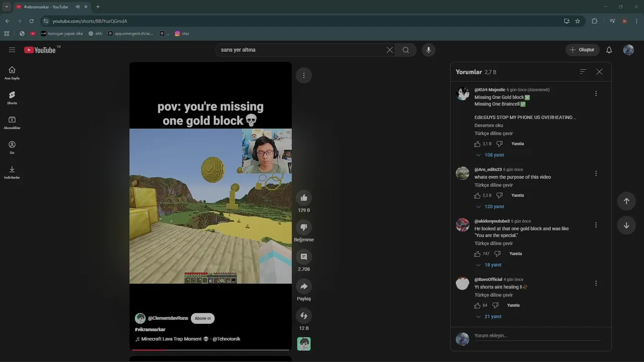Go to previous short with up arrow
Screen dimensions: 644x362
[626, 201]
